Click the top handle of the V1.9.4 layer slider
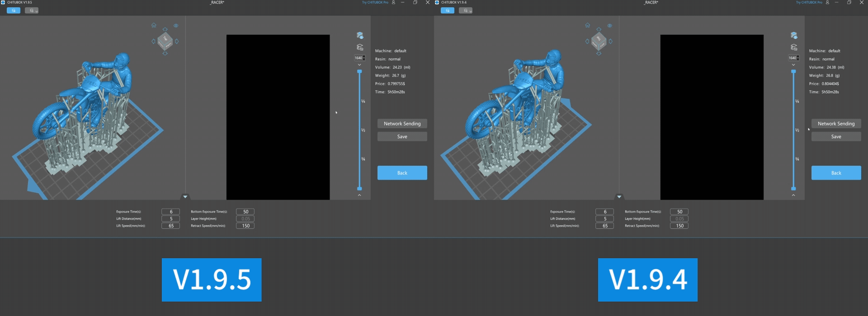The height and width of the screenshot is (316, 868). pyautogui.click(x=793, y=71)
